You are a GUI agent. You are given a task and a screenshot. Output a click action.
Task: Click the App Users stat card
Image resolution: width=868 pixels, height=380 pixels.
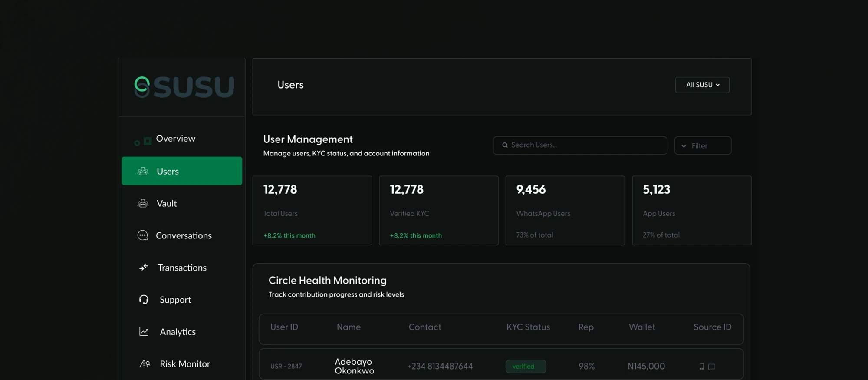coord(691,211)
